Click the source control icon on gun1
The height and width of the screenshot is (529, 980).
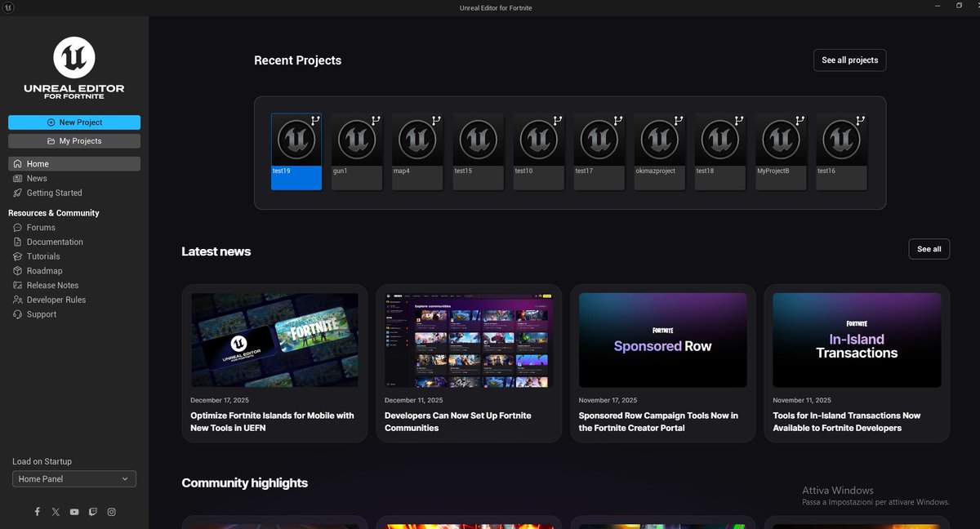(x=376, y=120)
